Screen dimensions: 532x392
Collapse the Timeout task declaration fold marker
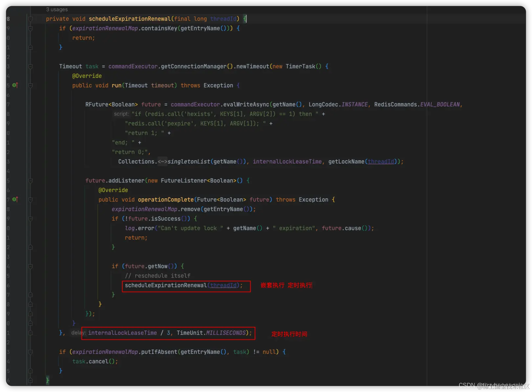point(30,66)
